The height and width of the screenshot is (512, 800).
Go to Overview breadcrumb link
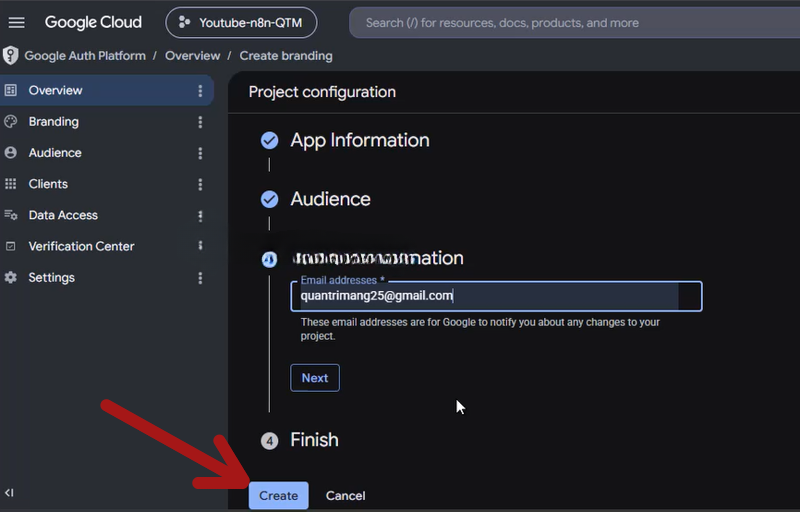click(192, 56)
